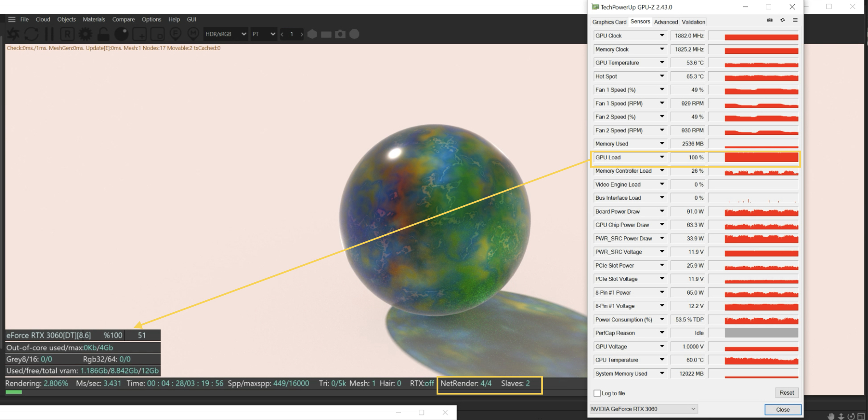Expand the PerfCap Reason sensor dropdown

(x=662, y=333)
